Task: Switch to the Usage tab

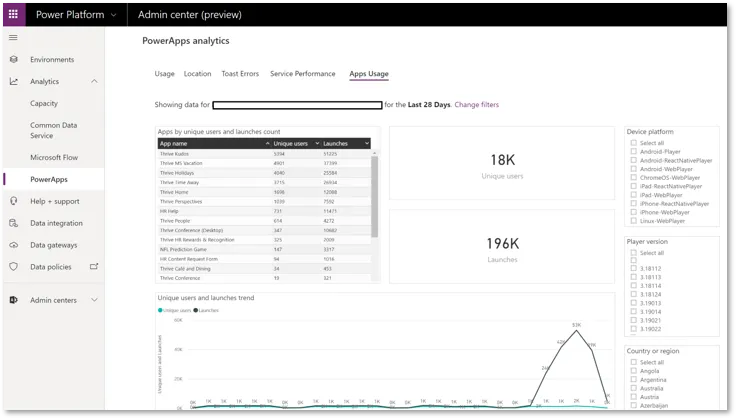Action: 164,74
